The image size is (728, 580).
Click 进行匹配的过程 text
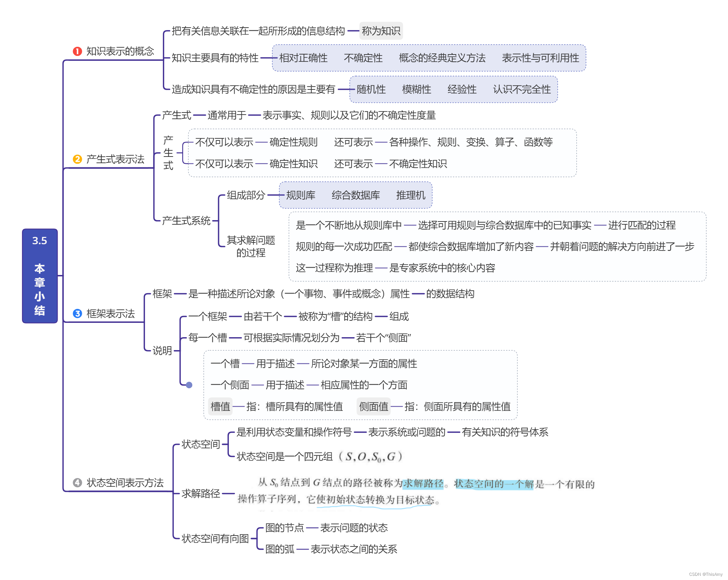click(642, 225)
